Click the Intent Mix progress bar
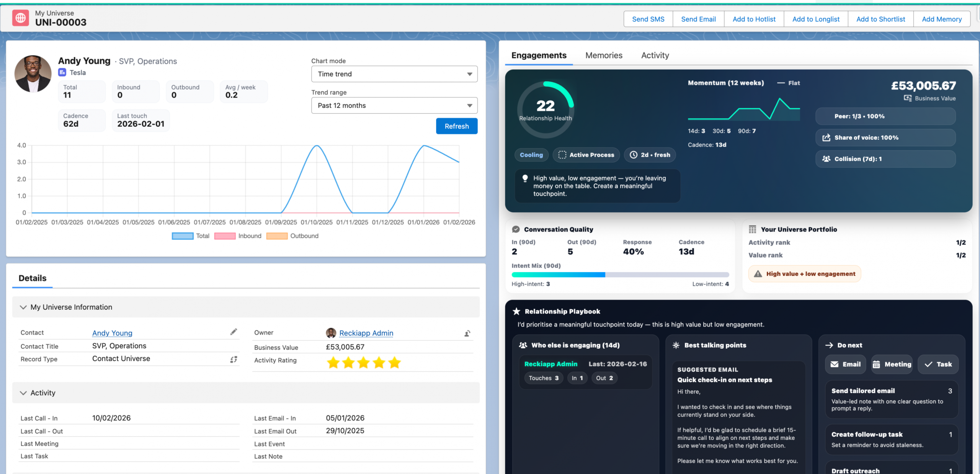Screen dimensions: 980x474 click(620, 275)
